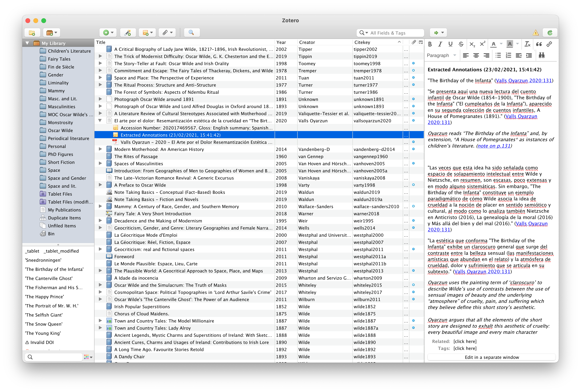Open Advanced Search magnifier icon

coord(191,33)
